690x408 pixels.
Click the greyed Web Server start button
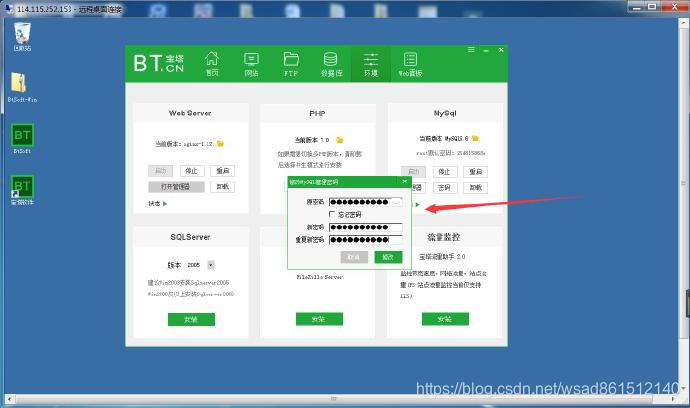161,171
